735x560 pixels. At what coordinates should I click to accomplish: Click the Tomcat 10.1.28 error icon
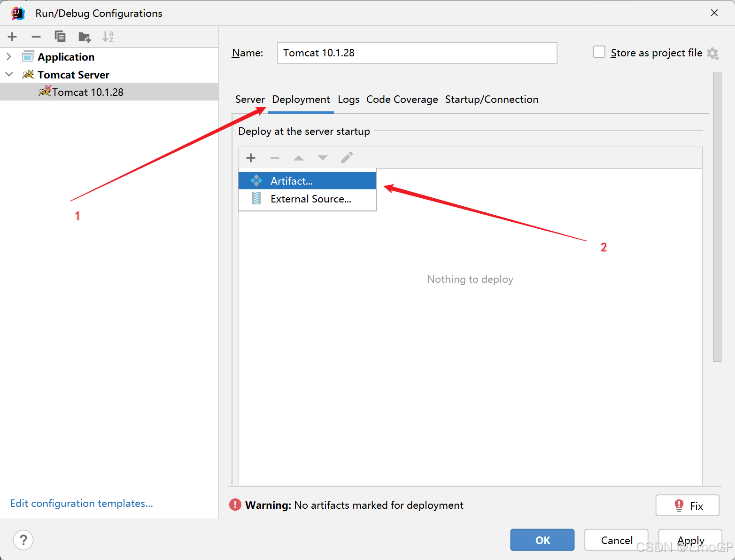coord(45,91)
